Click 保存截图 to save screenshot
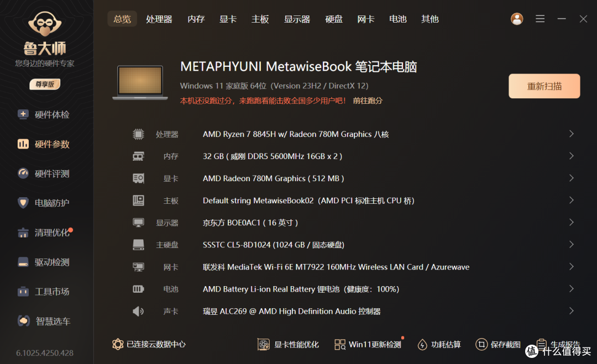Image resolution: width=597 pixels, height=364 pixels. click(x=498, y=345)
